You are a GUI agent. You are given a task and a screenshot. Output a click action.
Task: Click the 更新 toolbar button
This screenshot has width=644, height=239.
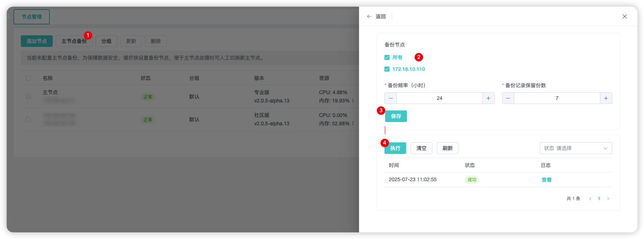[x=131, y=41]
